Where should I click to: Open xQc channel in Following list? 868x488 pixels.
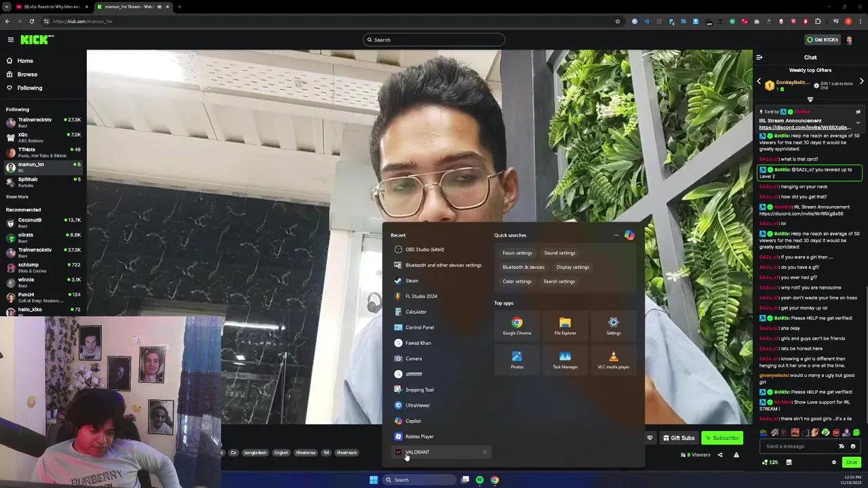point(43,138)
